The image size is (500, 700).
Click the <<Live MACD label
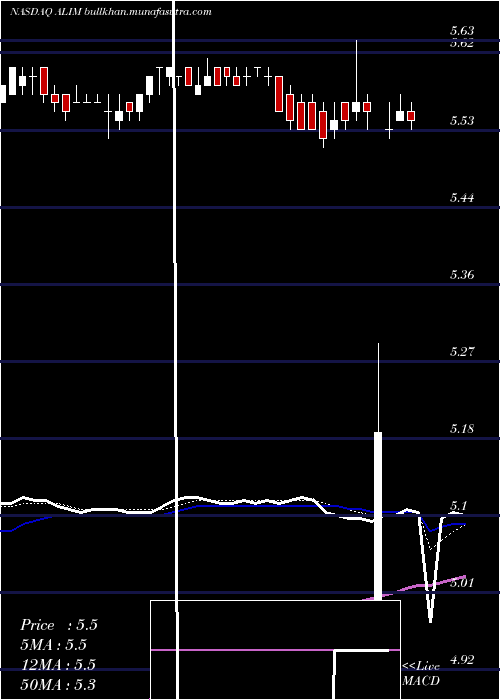tap(421, 673)
